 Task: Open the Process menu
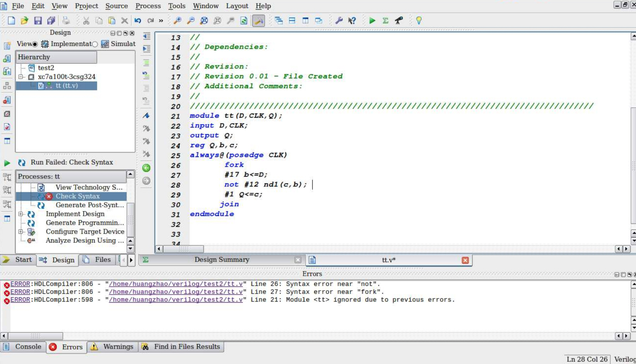pyautogui.click(x=148, y=6)
